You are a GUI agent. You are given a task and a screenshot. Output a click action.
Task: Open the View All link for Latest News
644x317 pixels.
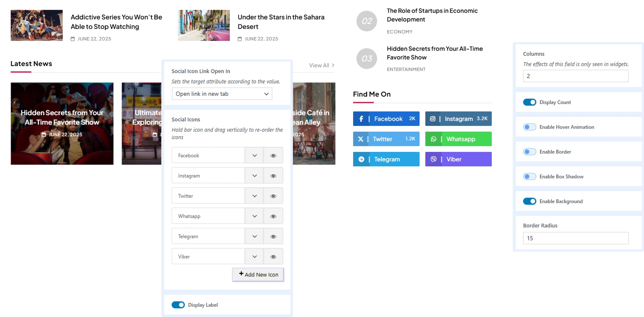(321, 65)
